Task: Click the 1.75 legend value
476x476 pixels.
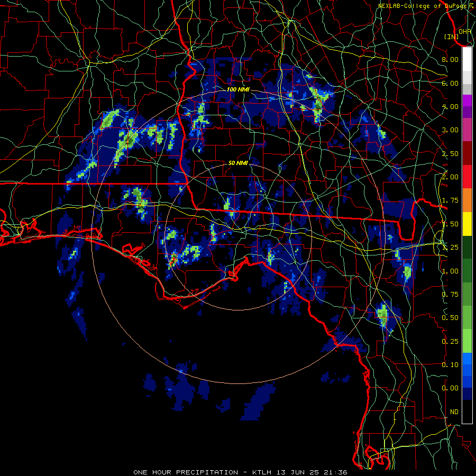Action: [450, 200]
